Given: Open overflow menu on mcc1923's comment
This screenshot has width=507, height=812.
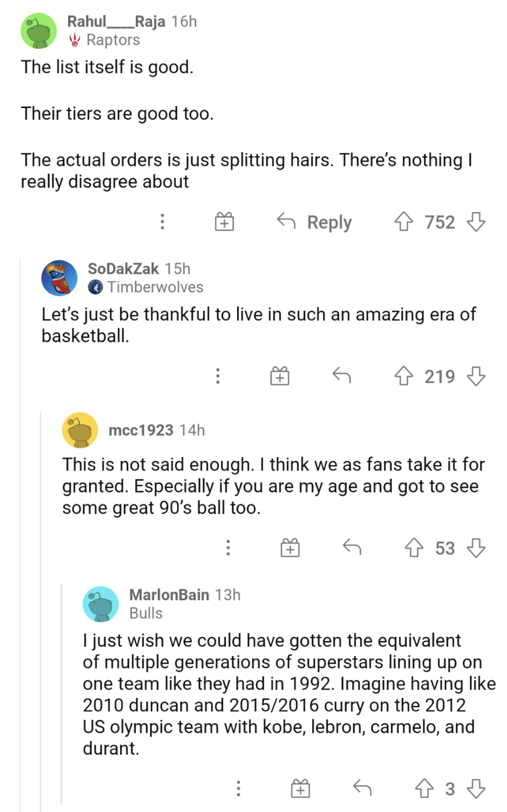Looking at the screenshot, I should pos(228,548).
